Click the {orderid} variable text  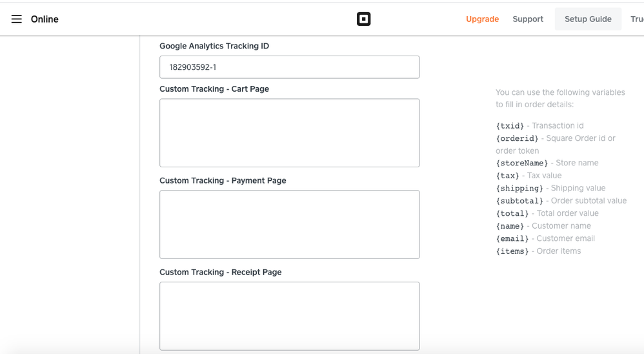tap(517, 138)
